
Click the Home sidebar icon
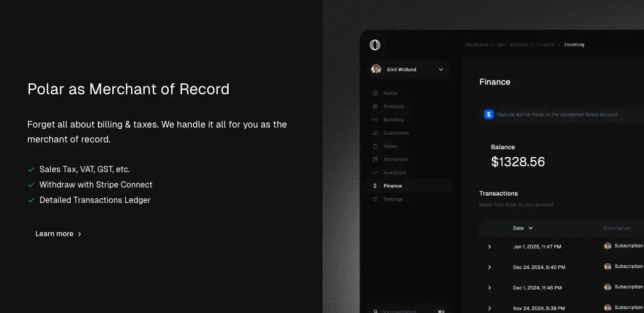[375, 93]
